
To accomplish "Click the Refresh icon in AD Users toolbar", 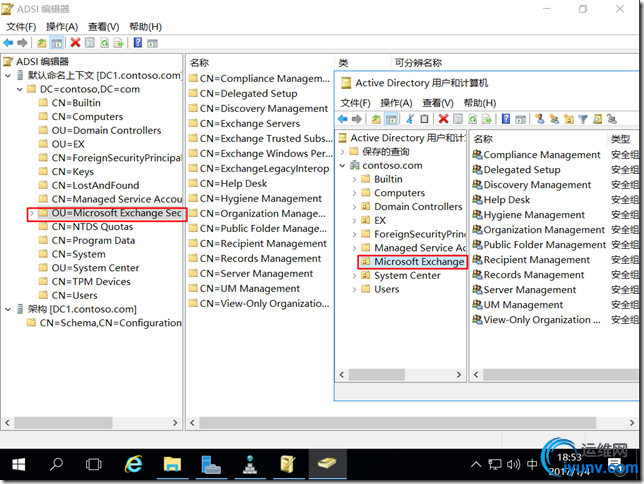I will click(473, 119).
